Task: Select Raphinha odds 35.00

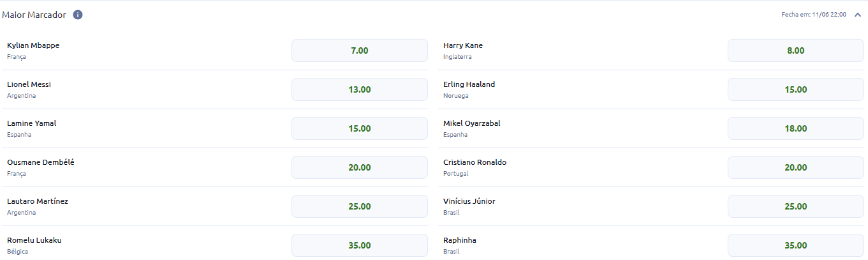Action: pos(796,245)
